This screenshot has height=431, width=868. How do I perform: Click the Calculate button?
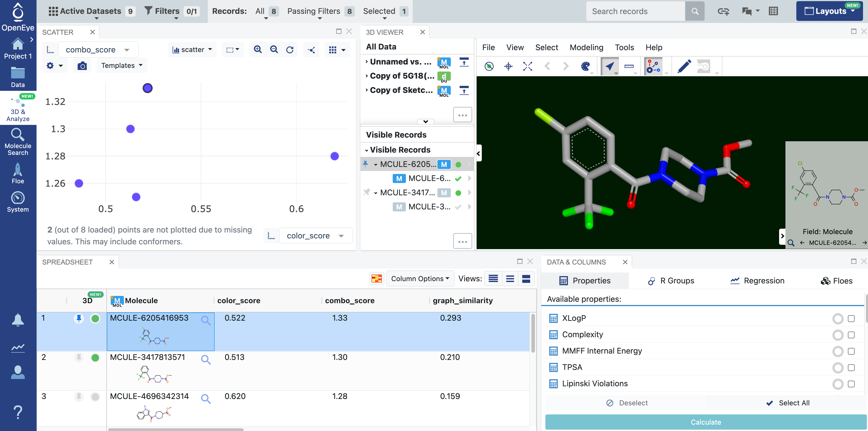pyautogui.click(x=706, y=422)
